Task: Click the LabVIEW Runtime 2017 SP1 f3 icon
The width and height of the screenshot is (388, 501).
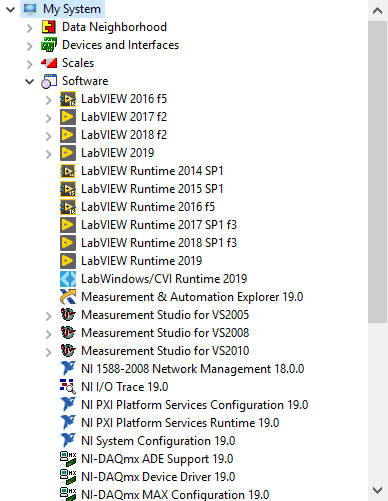Action: (x=68, y=225)
